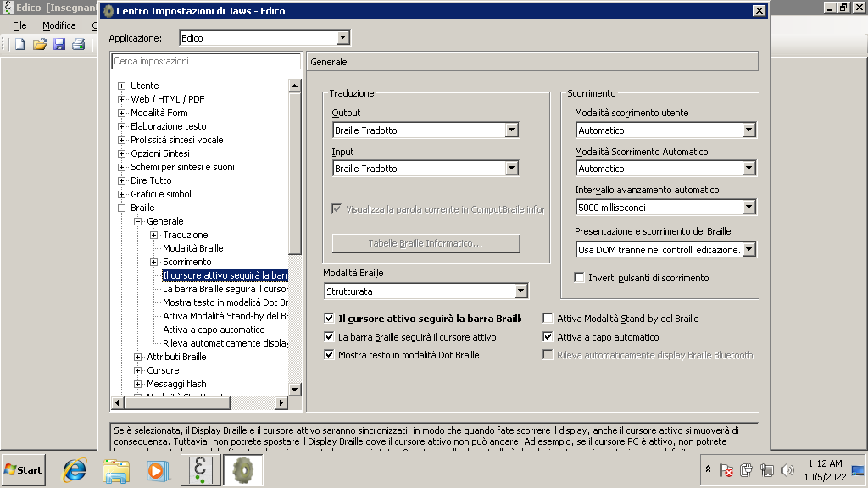868x488 pixels.
Task: Expand the Messaggi flash node
Action: [138, 384]
